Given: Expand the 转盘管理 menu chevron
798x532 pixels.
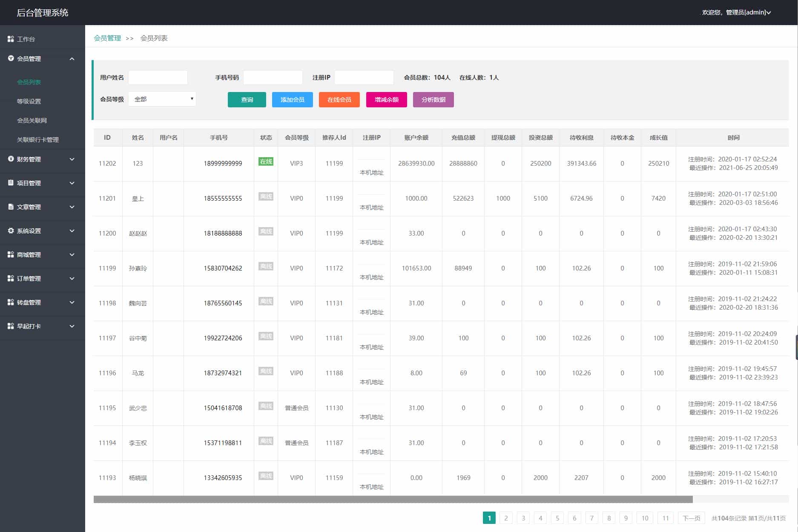Looking at the screenshot, I should [72, 302].
